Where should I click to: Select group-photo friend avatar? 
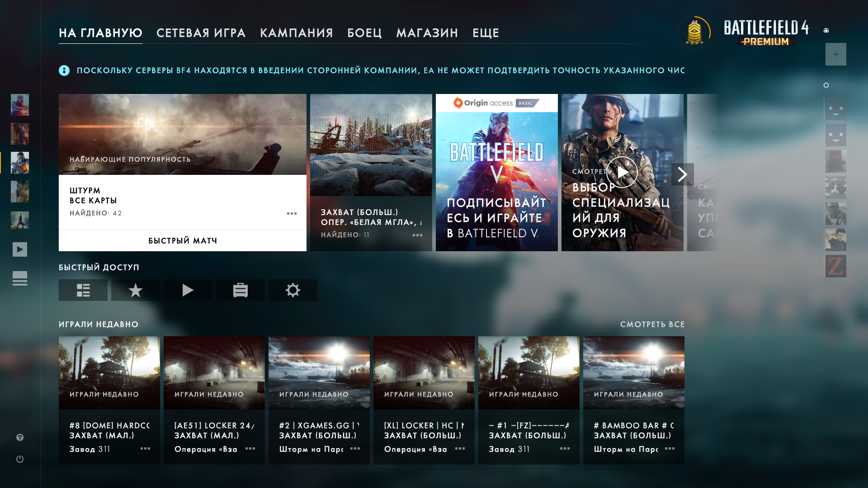point(836,188)
